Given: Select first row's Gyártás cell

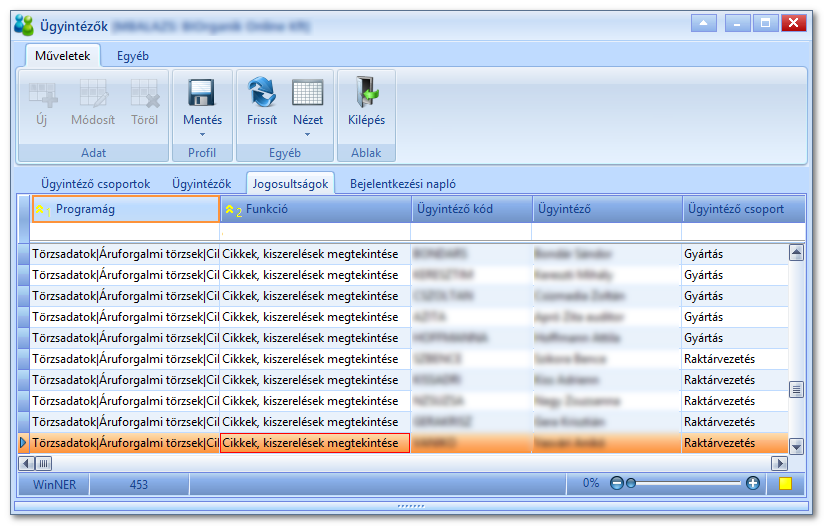Looking at the screenshot, I should (x=735, y=254).
